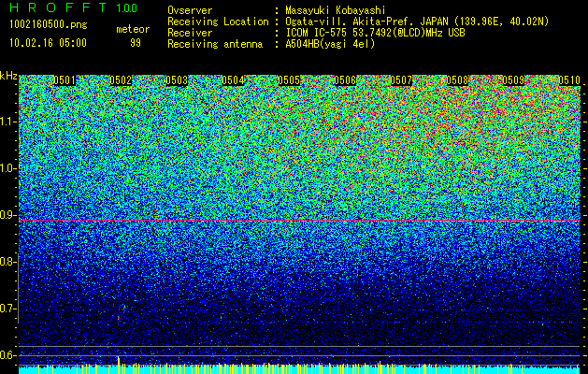Click the 1.0 frequency axis label
588x374 pixels.
(8, 168)
